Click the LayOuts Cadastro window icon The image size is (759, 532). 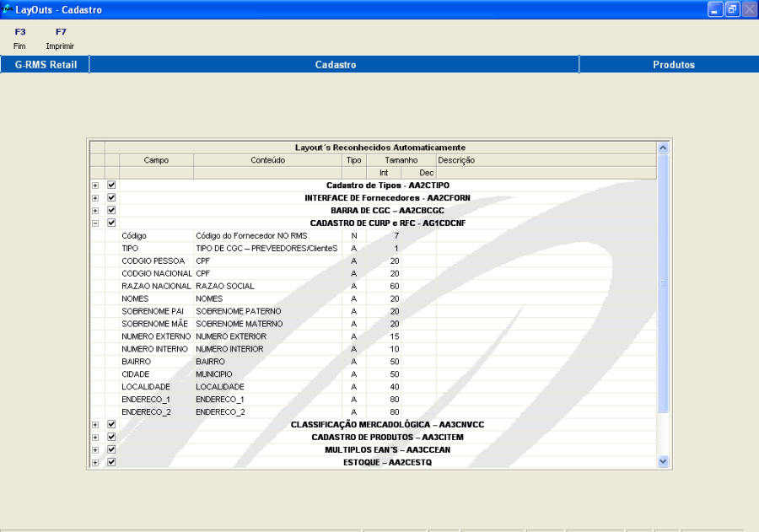(8, 9)
